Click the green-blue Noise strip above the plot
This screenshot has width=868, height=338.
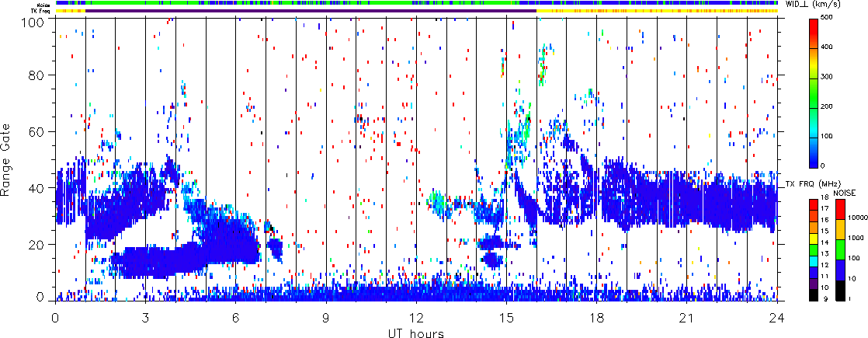(x=416, y=3)
